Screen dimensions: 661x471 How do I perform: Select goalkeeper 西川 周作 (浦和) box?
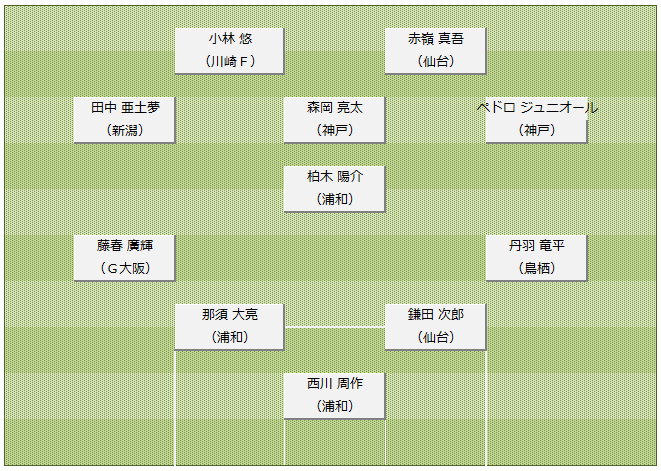tap(334, 396)
